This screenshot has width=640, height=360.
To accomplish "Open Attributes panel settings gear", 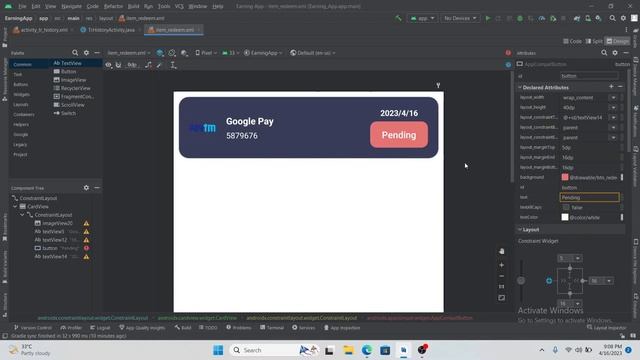I will [x=615, y=53].
